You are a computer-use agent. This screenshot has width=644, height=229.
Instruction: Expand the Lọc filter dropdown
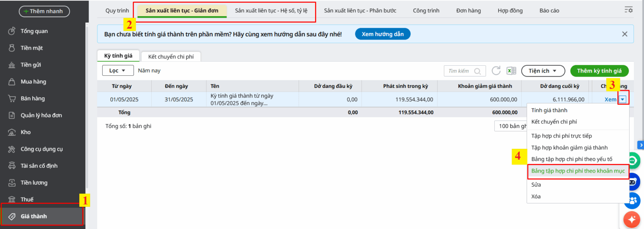tap(118, 71)
